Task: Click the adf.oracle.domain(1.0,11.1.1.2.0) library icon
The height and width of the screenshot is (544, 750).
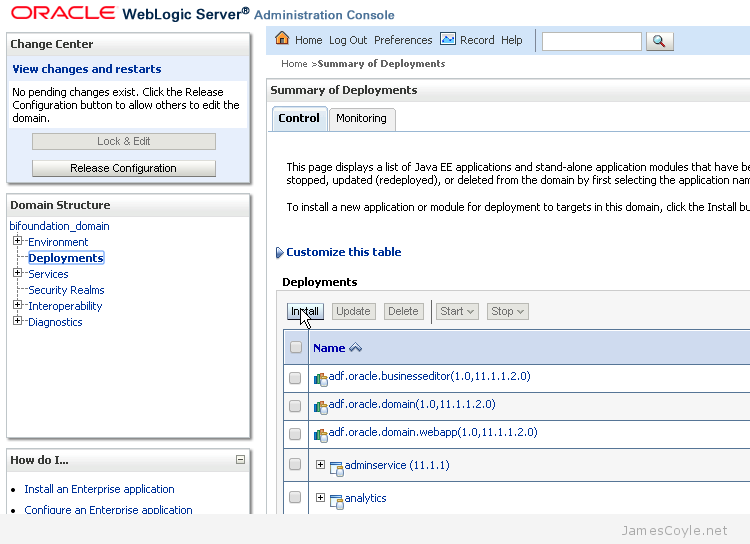Action: 320,407
